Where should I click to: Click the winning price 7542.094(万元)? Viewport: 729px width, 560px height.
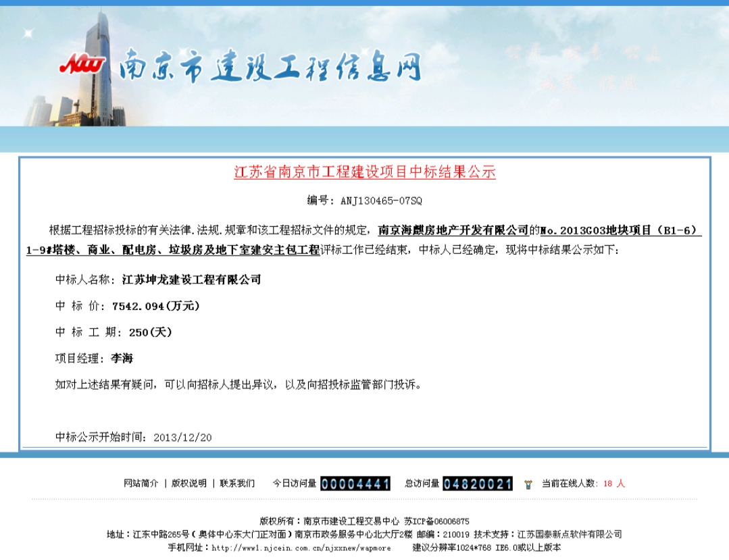tap(156, 306)
